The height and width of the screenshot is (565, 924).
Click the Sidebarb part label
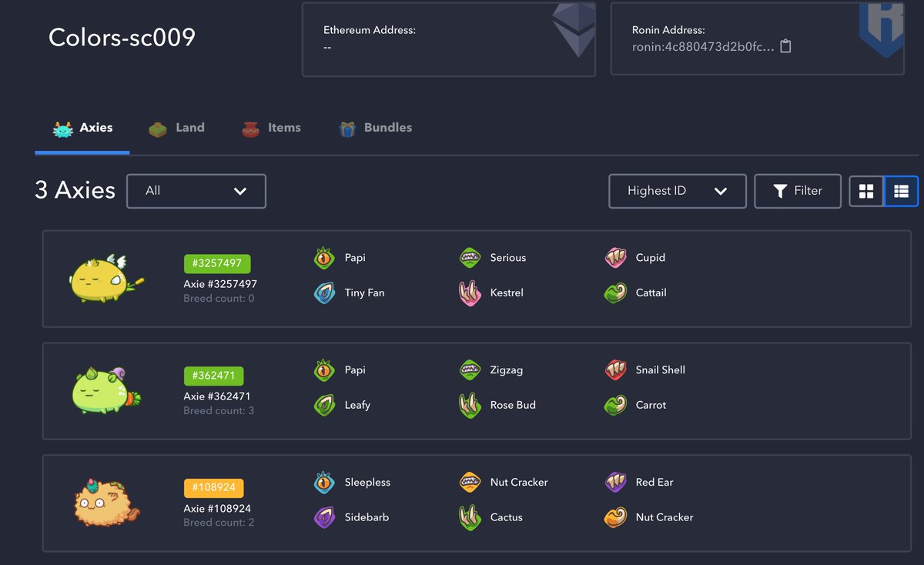[367, 518]
